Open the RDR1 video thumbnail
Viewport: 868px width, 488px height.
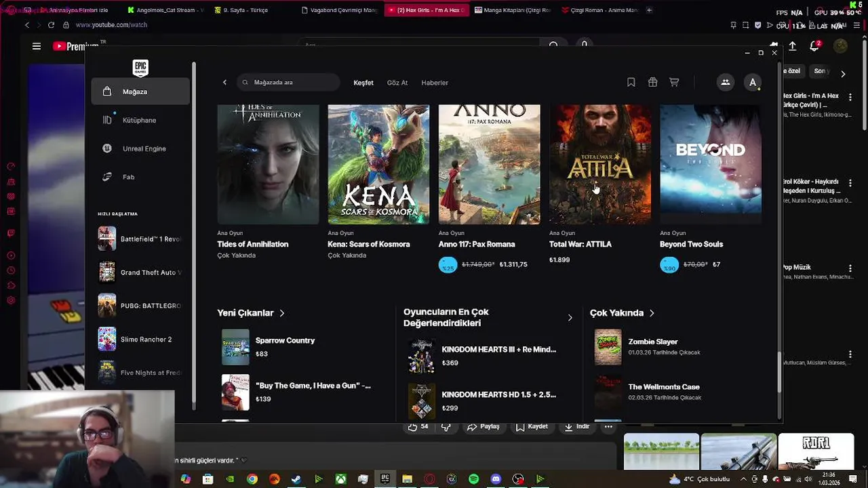816,451
